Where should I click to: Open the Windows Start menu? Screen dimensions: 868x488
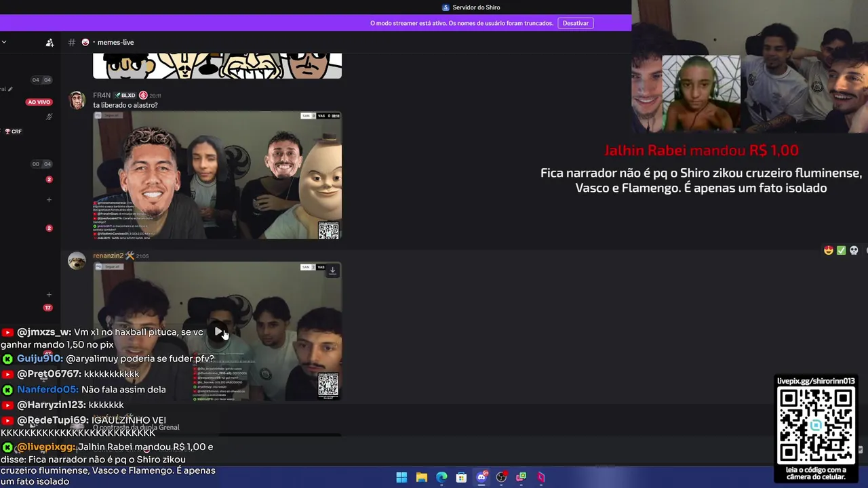coord(401,477)
